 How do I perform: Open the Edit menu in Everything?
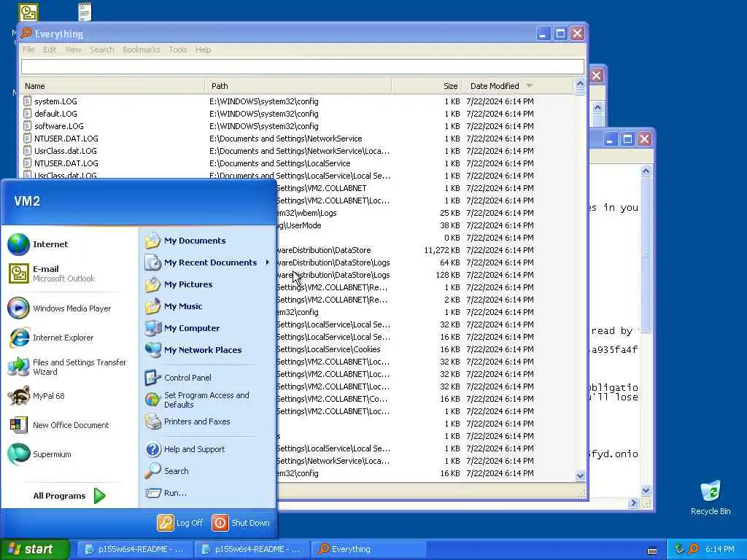click(50, 50)
